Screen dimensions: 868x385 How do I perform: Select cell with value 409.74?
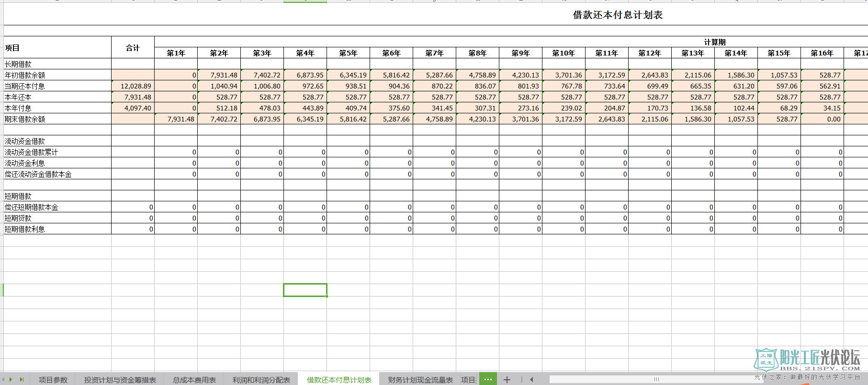(x=348, y=108)
